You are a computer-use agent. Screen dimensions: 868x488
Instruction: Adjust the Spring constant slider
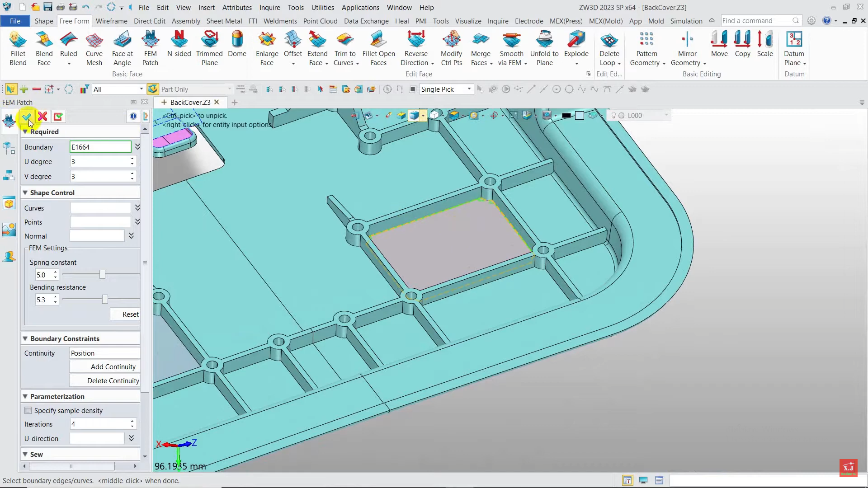[102, 275]
